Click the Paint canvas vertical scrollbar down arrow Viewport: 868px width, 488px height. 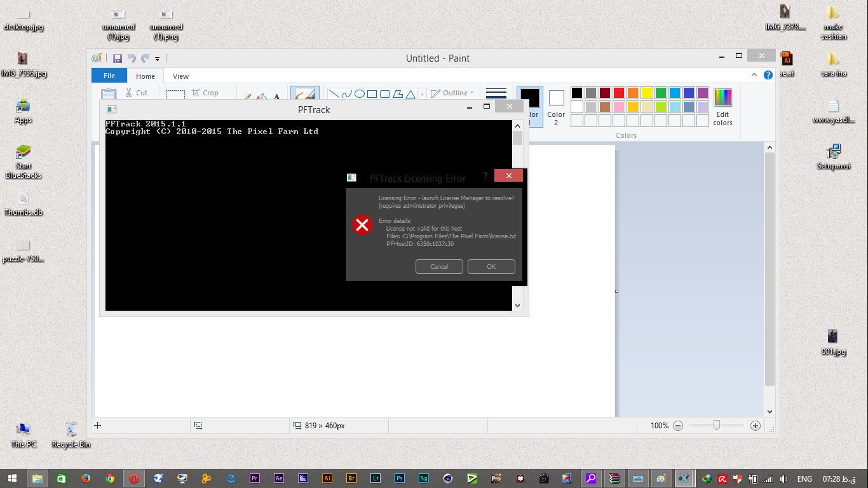(770, 412)
